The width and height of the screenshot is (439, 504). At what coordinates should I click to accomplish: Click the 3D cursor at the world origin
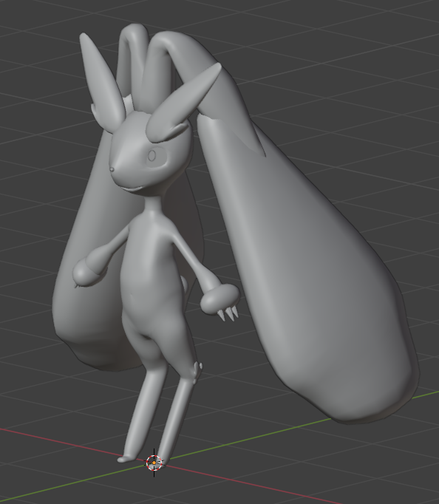pyautogui.click(x=154, y=463)
